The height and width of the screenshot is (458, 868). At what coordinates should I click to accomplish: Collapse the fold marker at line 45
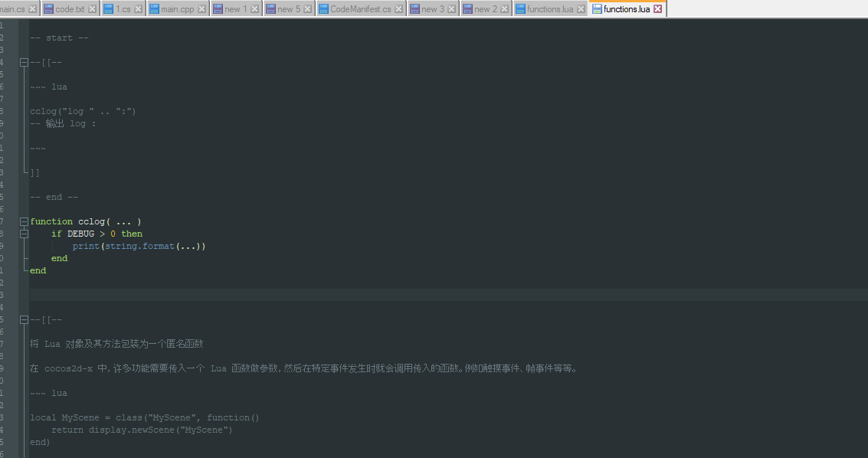click(24, 319)
